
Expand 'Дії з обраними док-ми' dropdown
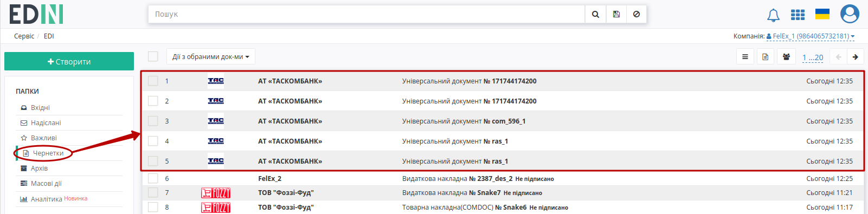(211, 57)
